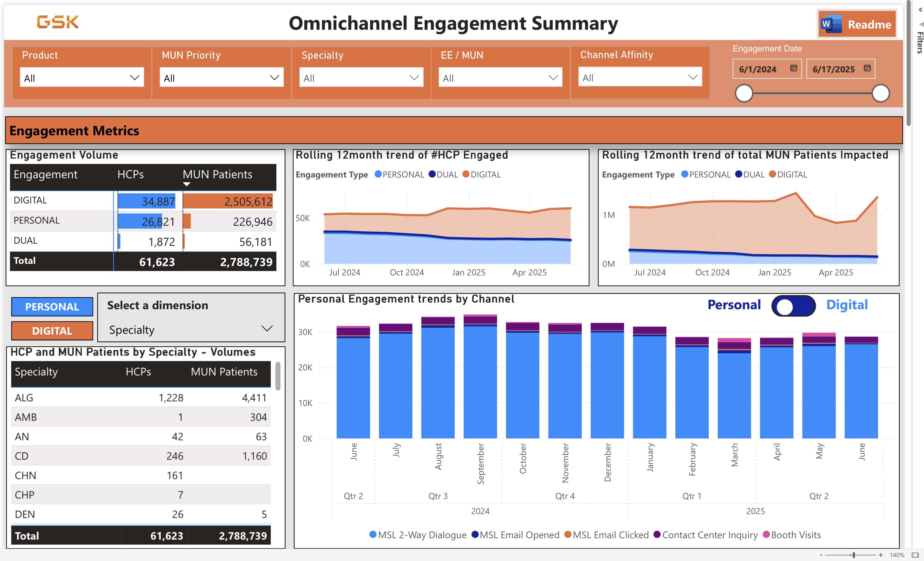Click the GSK logo
The image size is (924, 561).
click(58, 22)
